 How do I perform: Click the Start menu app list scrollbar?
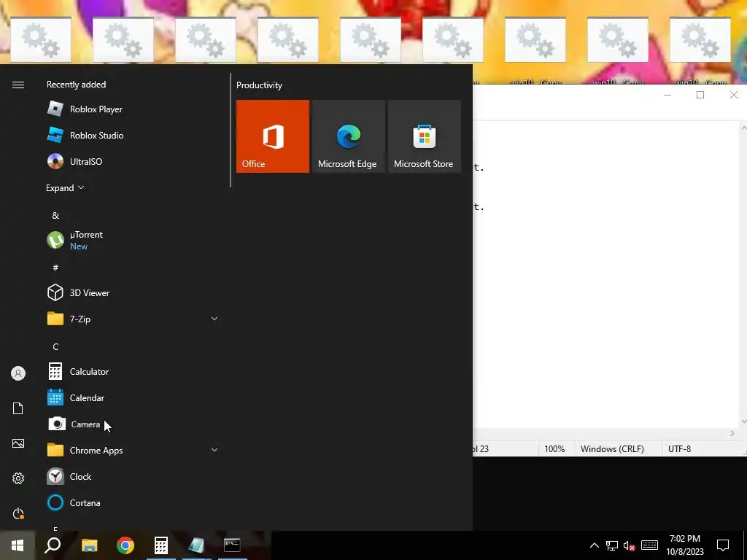231,130
